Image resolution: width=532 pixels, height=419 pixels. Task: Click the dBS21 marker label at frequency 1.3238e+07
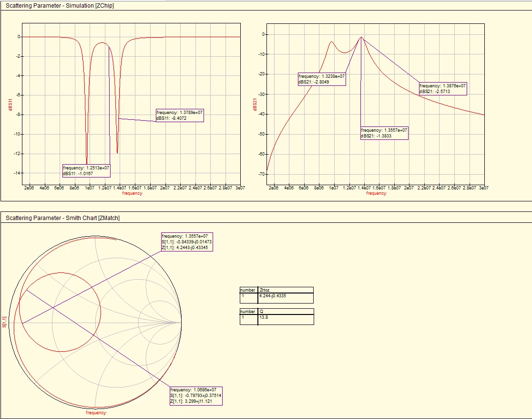coord(322,79)
